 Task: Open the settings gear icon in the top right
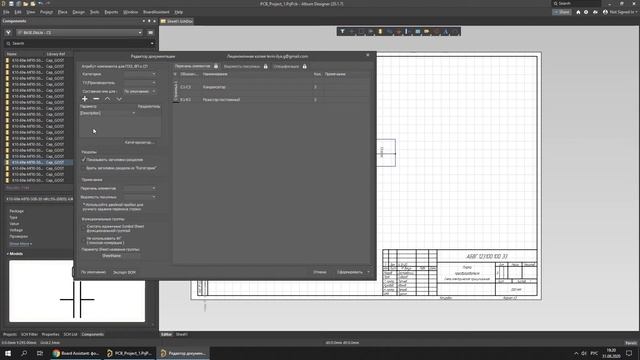tap(586, 12)
